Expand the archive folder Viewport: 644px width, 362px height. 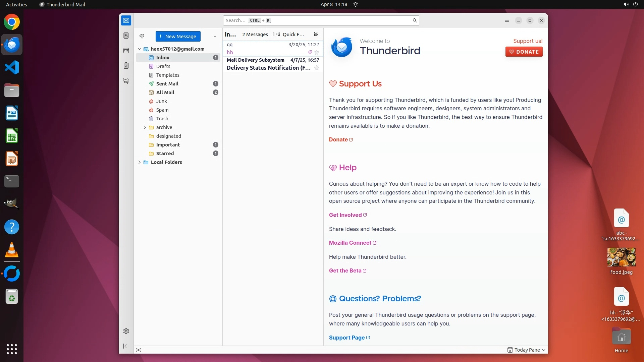[x=145, y=127]
